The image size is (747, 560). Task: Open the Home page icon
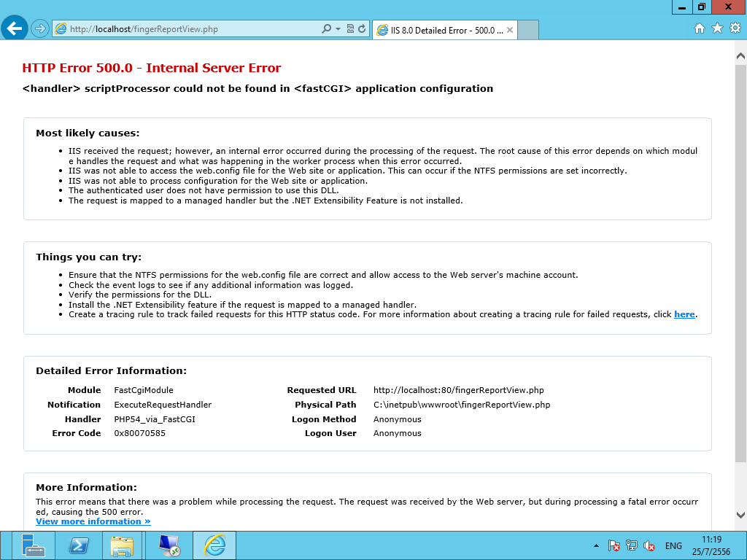pyautogui.click(x=700, y=28)
